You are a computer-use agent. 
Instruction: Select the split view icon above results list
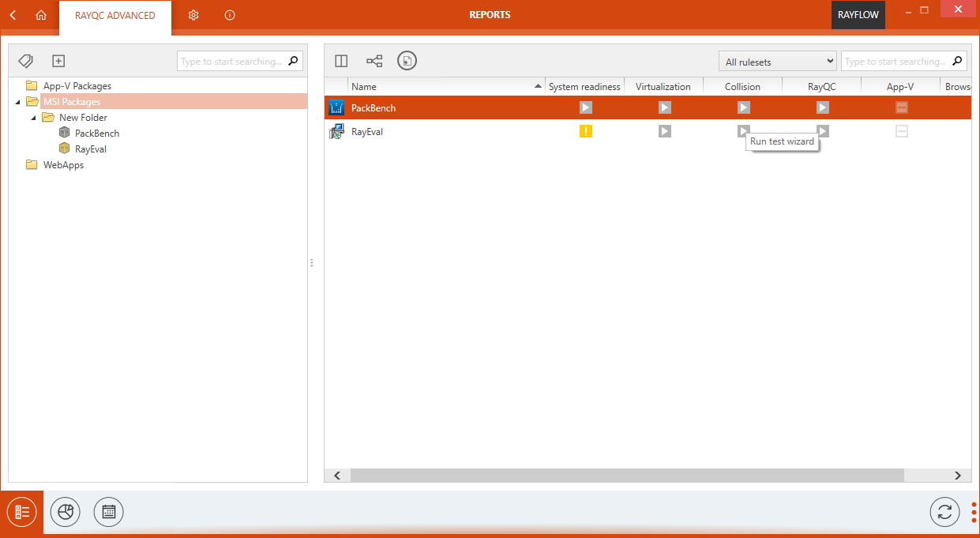click(x=340, y=60)
